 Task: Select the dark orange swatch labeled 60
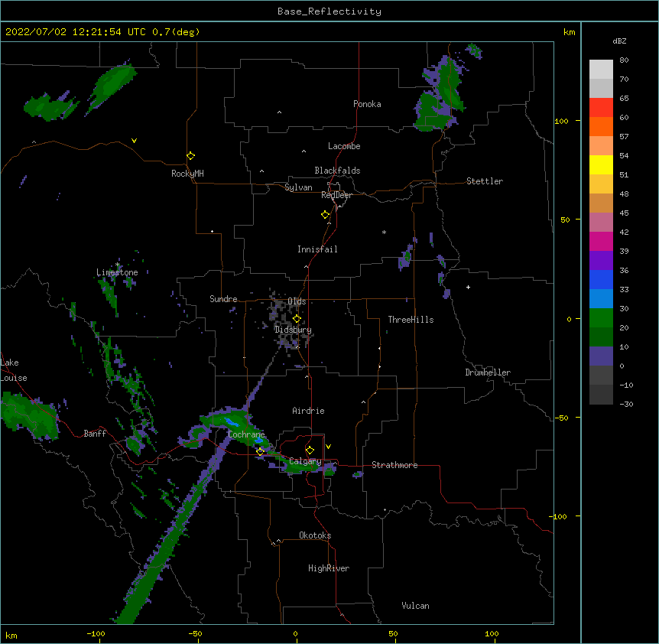point(601,126)
